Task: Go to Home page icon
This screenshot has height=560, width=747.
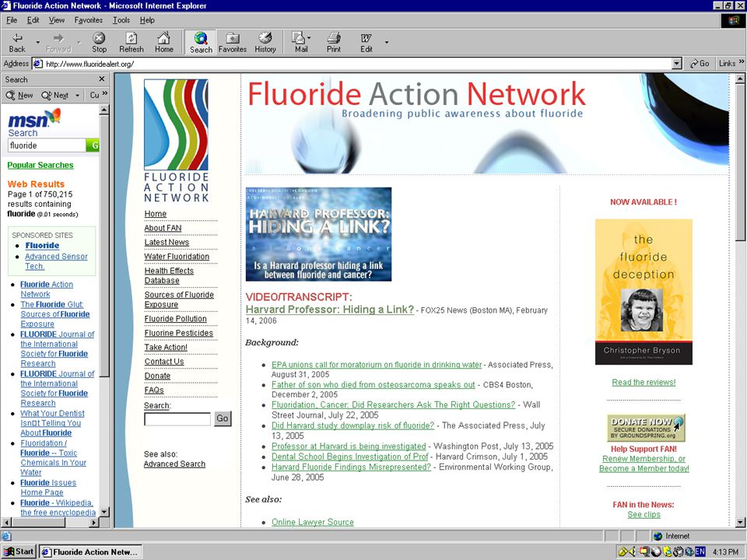Action: point(164,42)
